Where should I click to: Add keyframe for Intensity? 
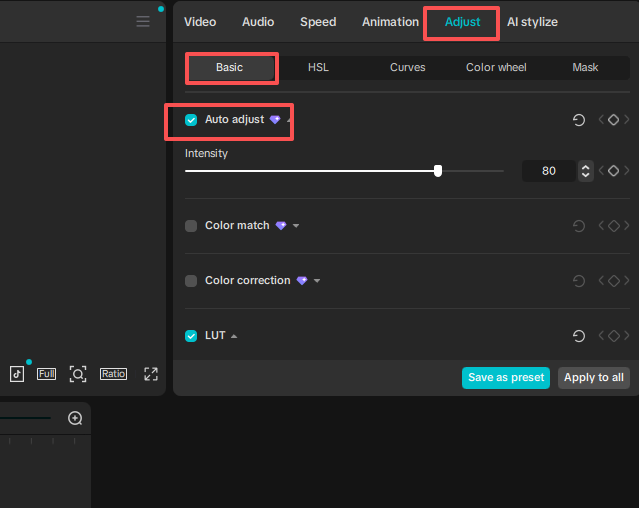point(613,171)
